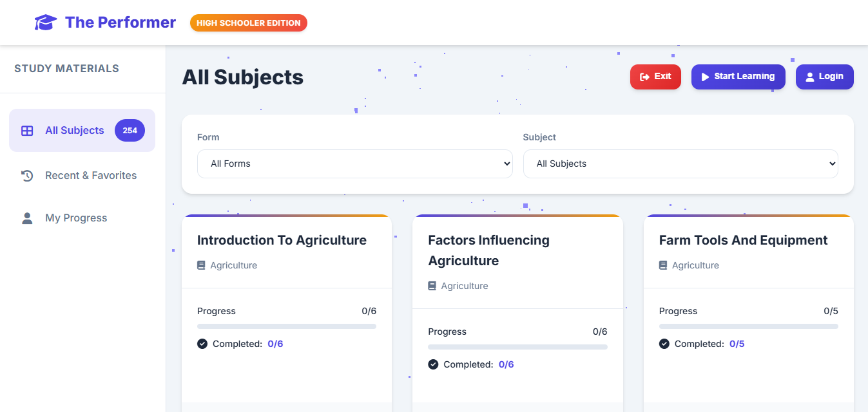Open the Farm Tools And Equipment card title
This screenshot has height=412, width=868.
pyautogui.click(x=743, y=240)
